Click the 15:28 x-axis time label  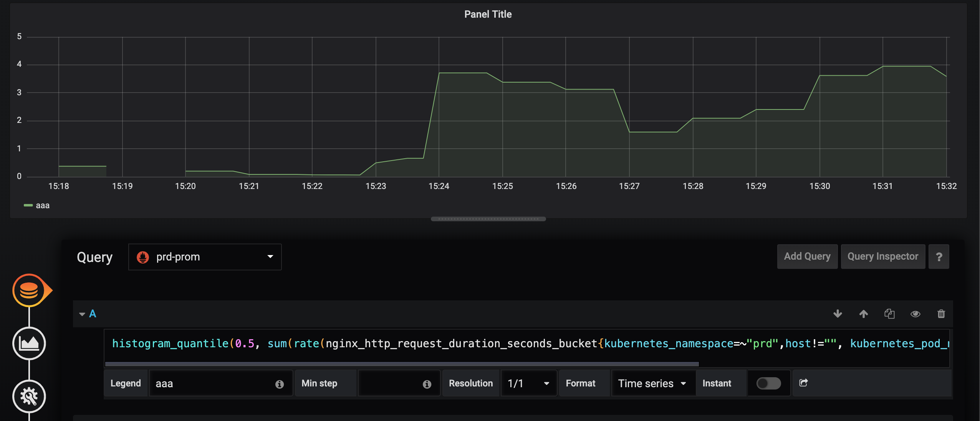[693, 186]
